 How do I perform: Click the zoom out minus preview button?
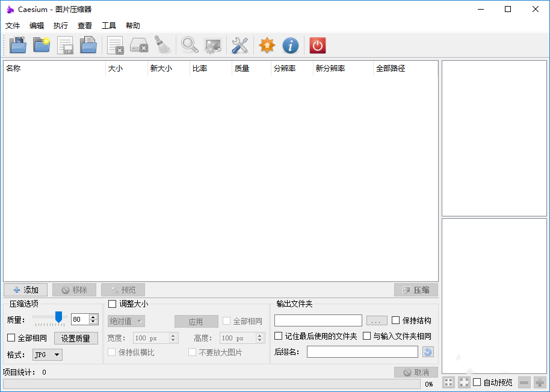tap(524, 382)
